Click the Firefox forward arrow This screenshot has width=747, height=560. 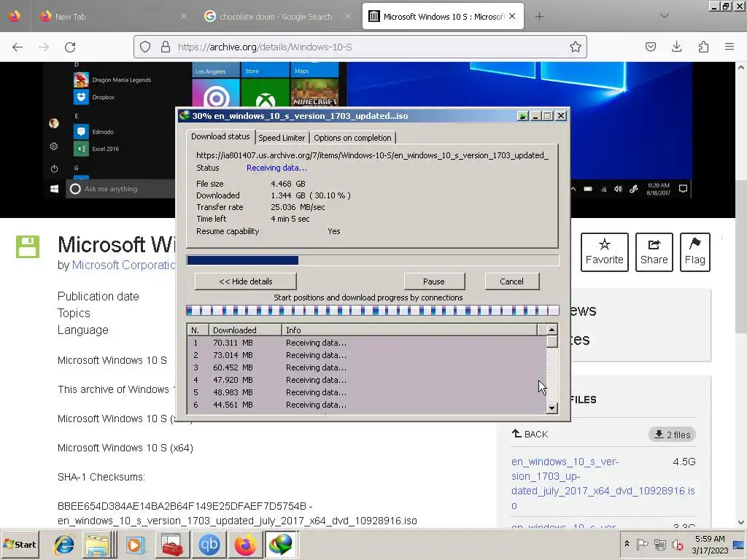tap(44, 47)
